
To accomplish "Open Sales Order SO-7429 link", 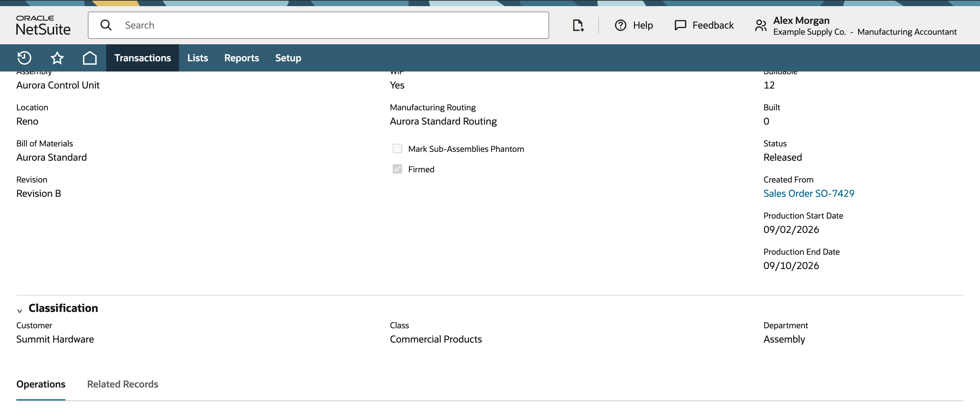I will (809, 193).
